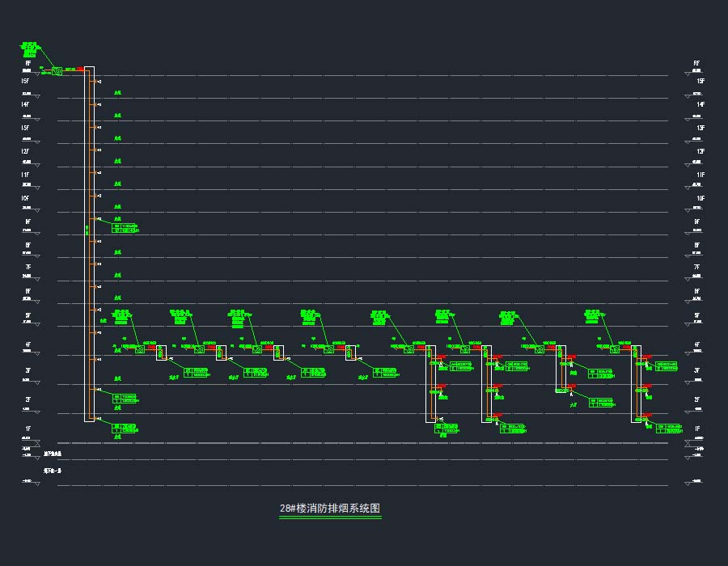Click the RF floor label on the left
This screenshot has width=728, height=566.
pyautogui.click(x=28, y=63)
